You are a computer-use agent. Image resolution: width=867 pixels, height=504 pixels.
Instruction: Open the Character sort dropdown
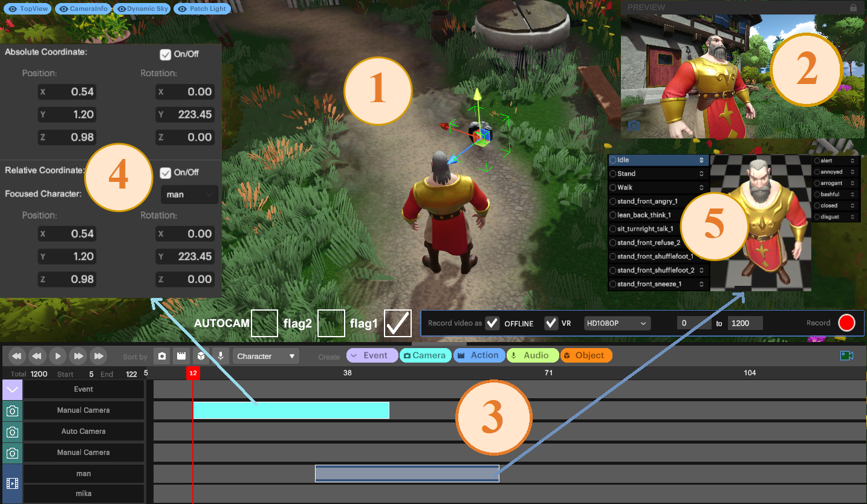point(266,356)
